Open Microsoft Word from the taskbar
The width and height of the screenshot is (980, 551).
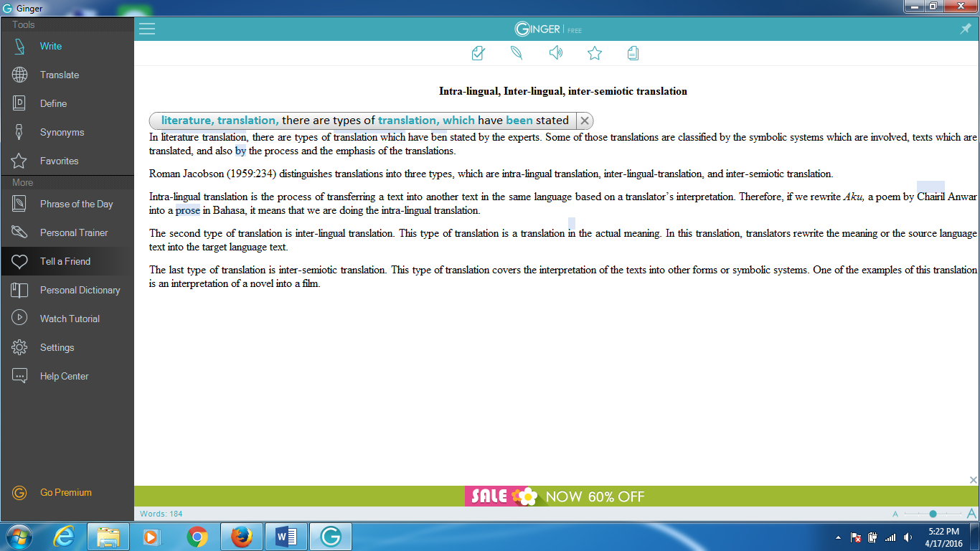286,536
